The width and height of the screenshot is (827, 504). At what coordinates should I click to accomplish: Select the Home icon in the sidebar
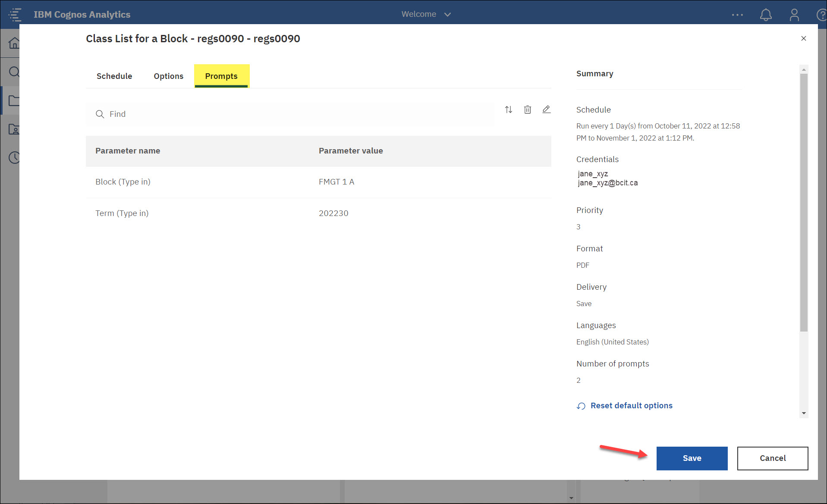[x=14, y=43]
